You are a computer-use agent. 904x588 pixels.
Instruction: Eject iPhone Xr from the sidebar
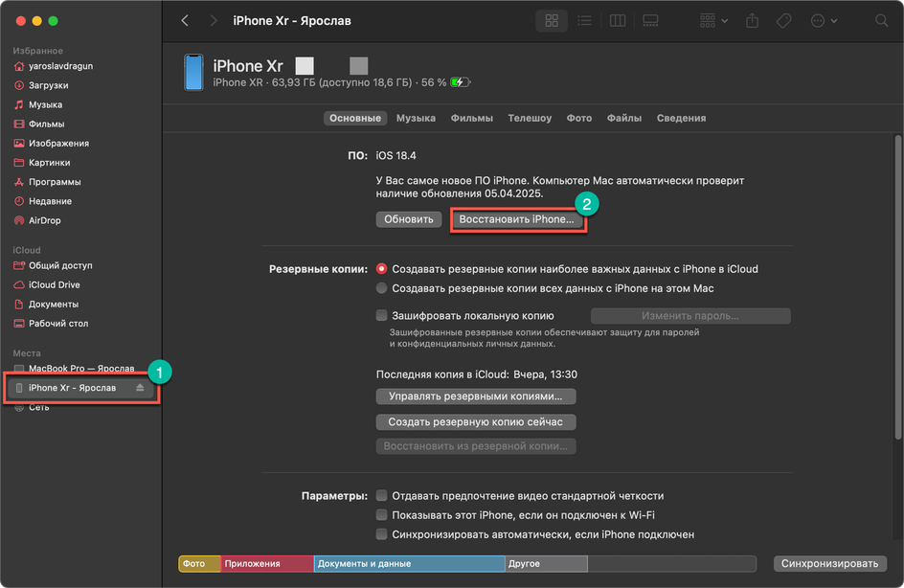click(x=140, y=388)
